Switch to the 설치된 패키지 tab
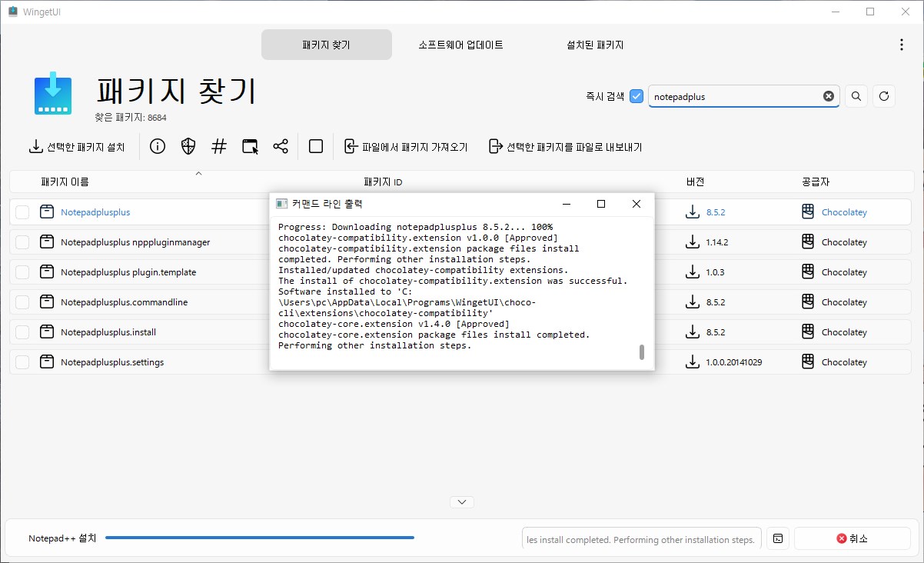This screenshot has width=924, height=563. pyautogui.click(x=595, y=45)
